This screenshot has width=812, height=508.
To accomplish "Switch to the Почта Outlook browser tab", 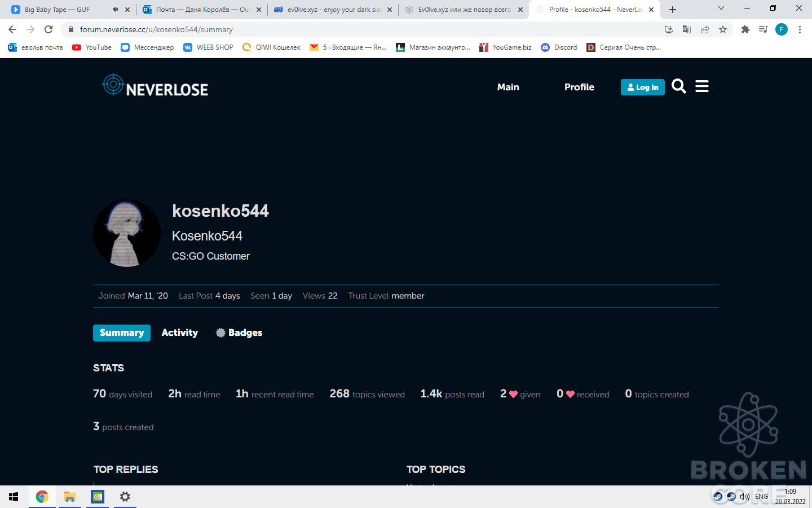I will (x=201, y=10).
